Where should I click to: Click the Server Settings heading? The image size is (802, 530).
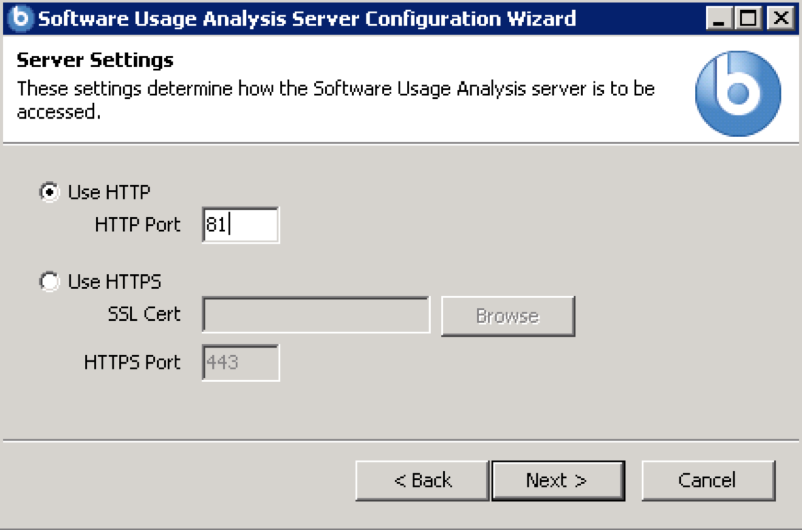[x=95, y=61]
